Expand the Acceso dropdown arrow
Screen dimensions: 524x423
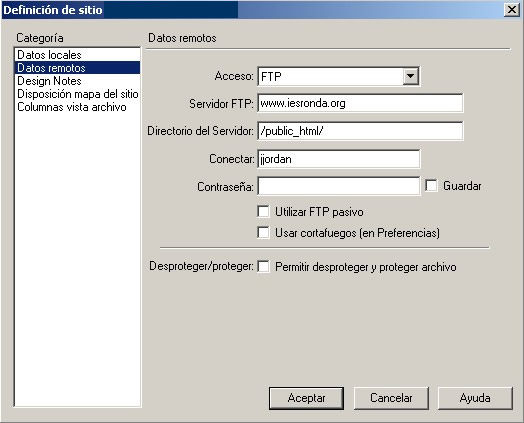[410, 77]
